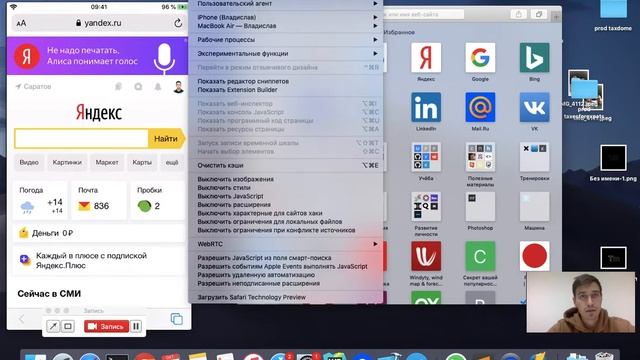Open the Bing favorite in Safari
The width and height of the screenshot is (640, 360).
pyautogui.click(x=534, y=58)
